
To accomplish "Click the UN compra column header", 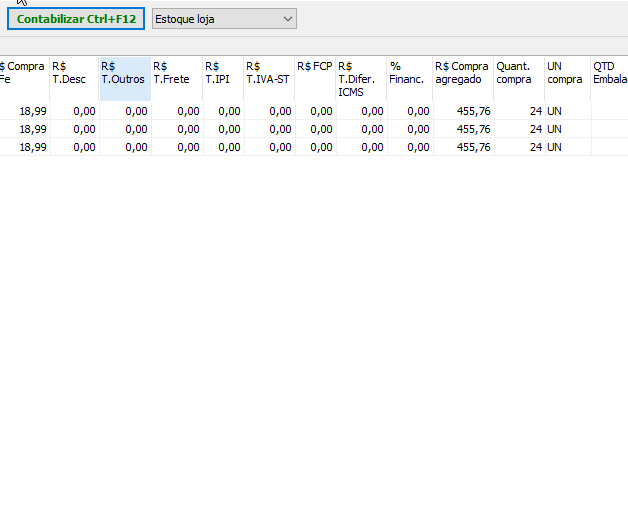I will (567, 78).
